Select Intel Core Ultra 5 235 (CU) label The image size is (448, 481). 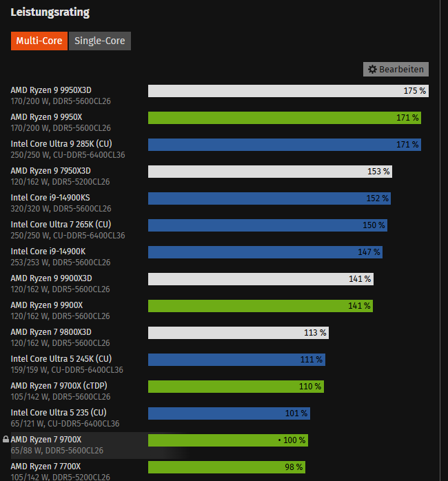coord(59,413)
